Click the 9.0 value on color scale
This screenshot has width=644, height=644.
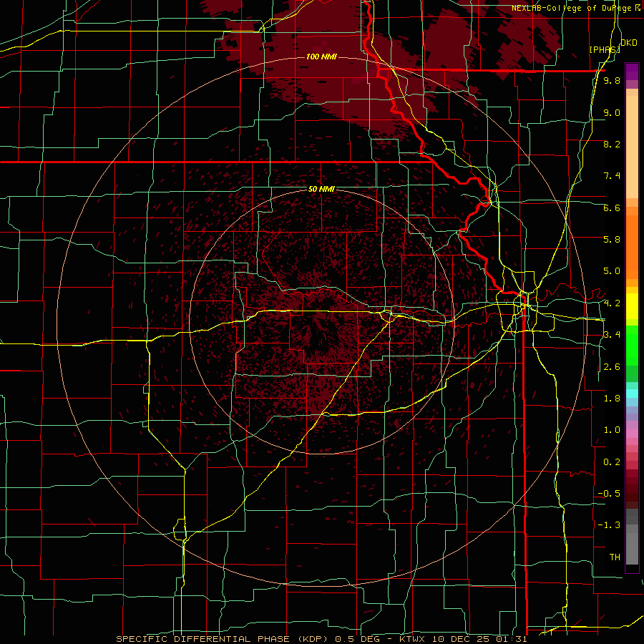coord(612,112)
